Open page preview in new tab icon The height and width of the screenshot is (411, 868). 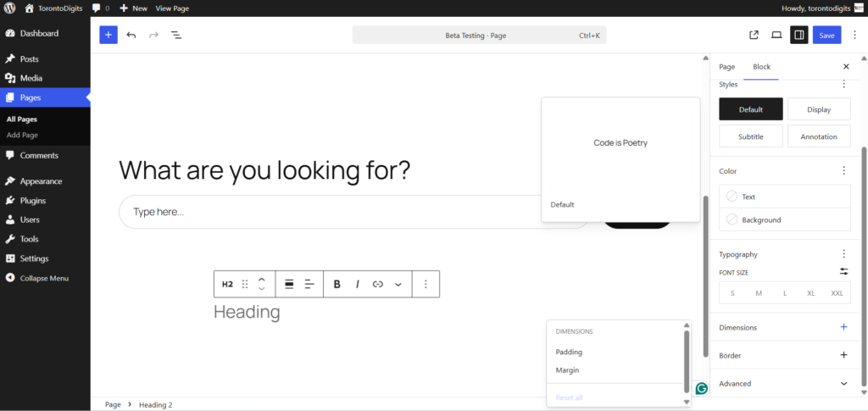tap(754, 35)
